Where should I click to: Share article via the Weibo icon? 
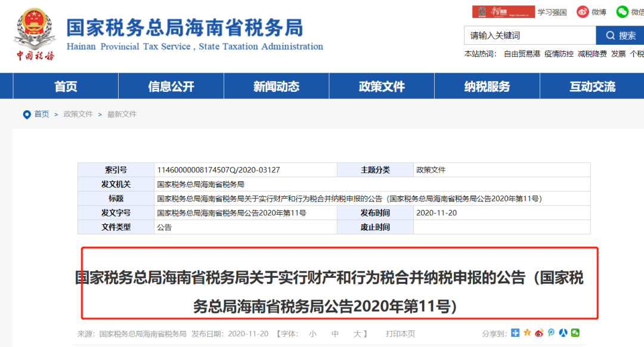(x=539, y=333)
